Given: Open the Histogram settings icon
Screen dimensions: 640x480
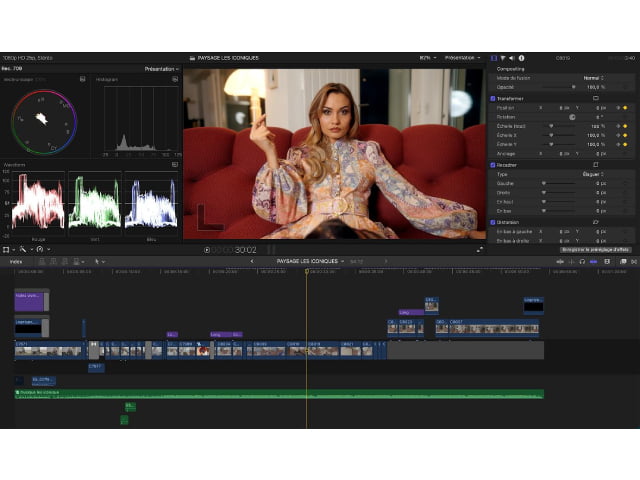Looking at the screenshot, I should 175,79.
